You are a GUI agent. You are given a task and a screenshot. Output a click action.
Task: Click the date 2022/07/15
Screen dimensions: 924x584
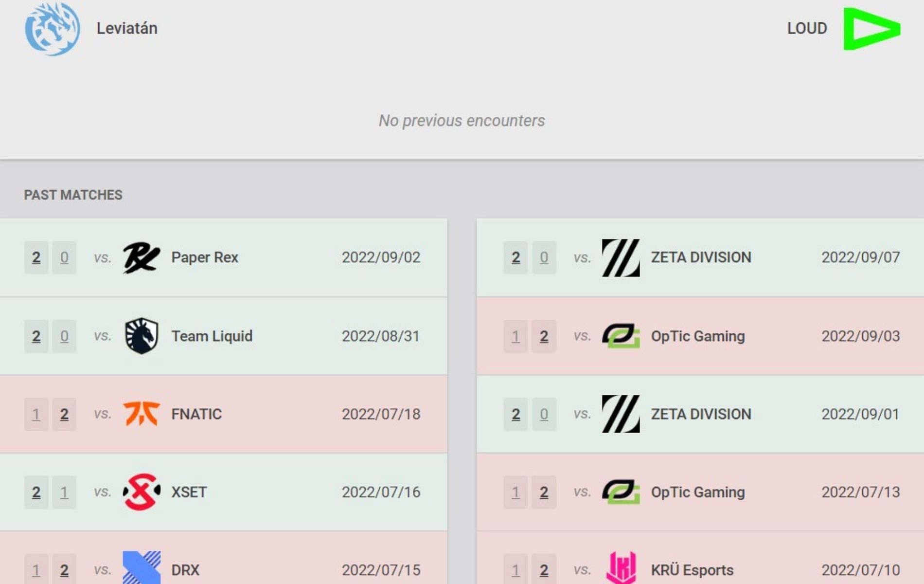tap(381, 570)
